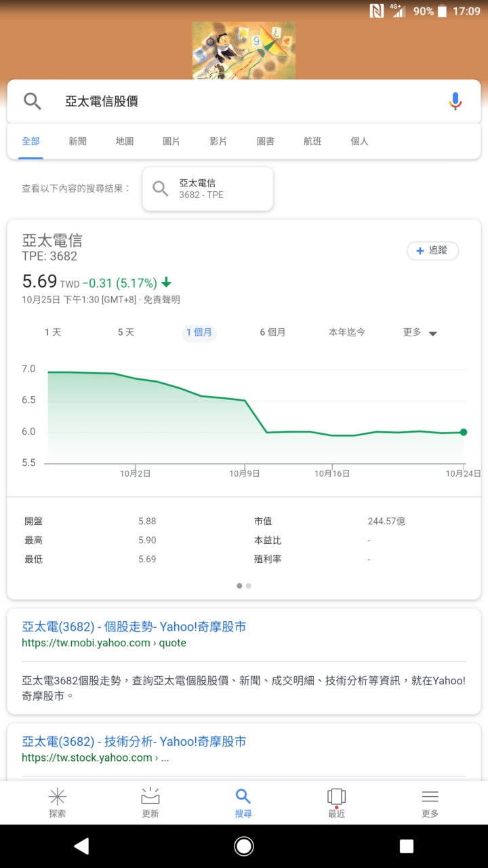Open the 免責聲明 disclaimer link

(x=162, y=300)
